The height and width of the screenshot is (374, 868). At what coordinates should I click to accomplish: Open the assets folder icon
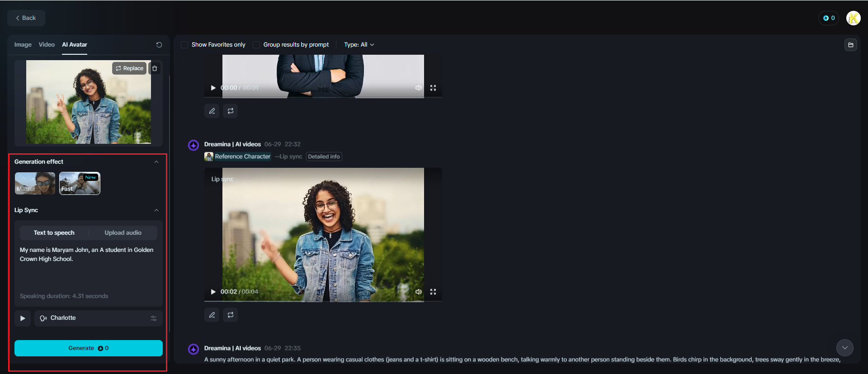coord(851,45)
